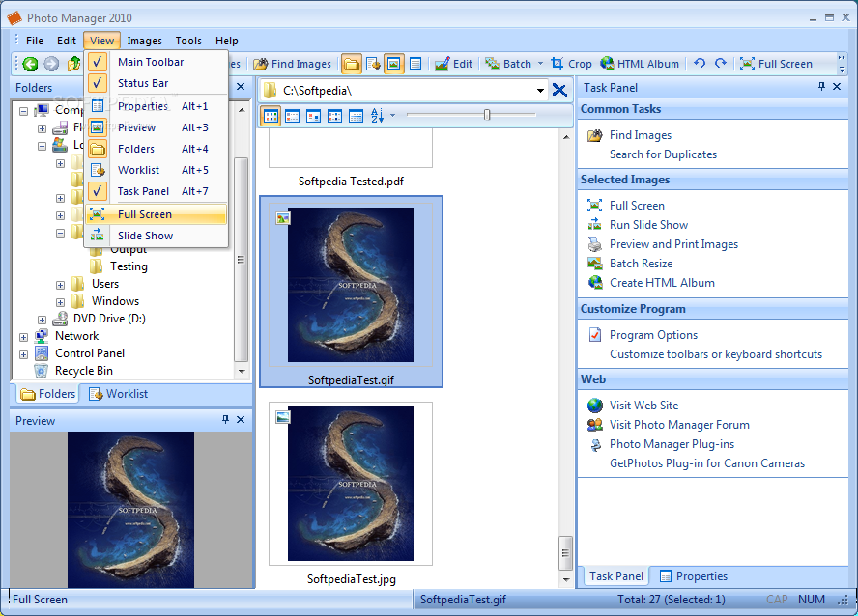Uncheck Task Panel Alt+7 menu entry

pyautogui.click(x=156, y=192)
